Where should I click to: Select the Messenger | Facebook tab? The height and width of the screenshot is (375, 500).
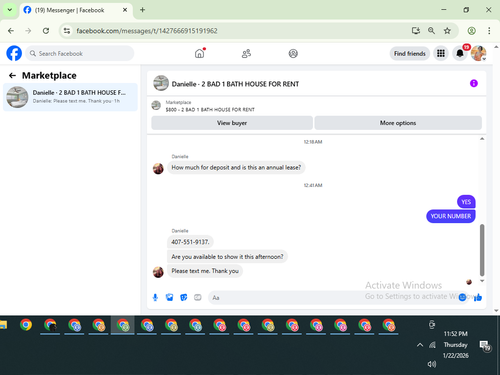click(x=76, y=10)
